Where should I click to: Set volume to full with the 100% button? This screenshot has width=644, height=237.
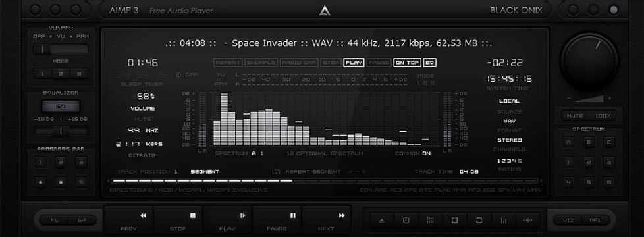tap(603, 116)
